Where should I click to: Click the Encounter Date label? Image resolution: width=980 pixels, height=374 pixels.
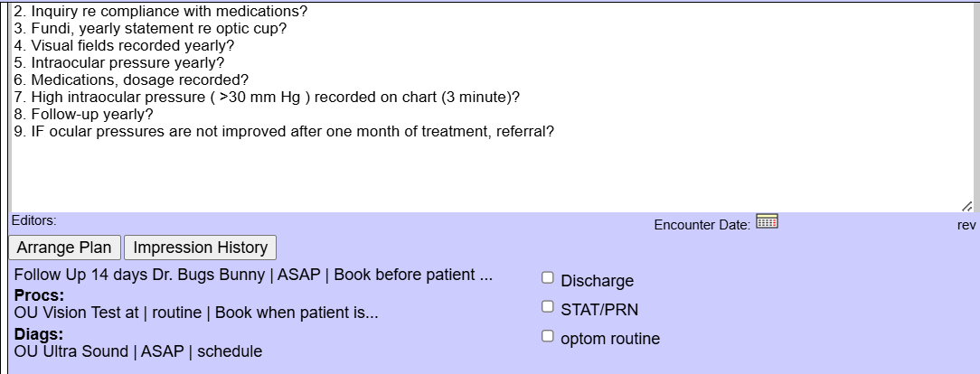702,226
